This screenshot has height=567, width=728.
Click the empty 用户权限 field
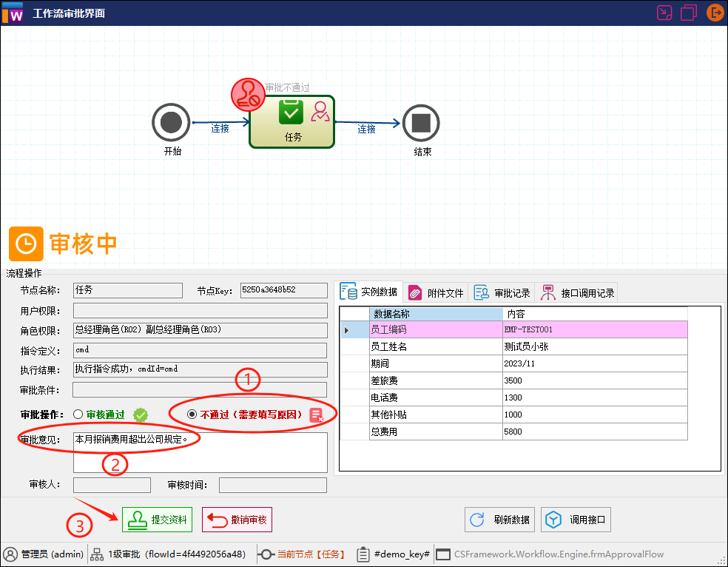click(x=200, y=311)
